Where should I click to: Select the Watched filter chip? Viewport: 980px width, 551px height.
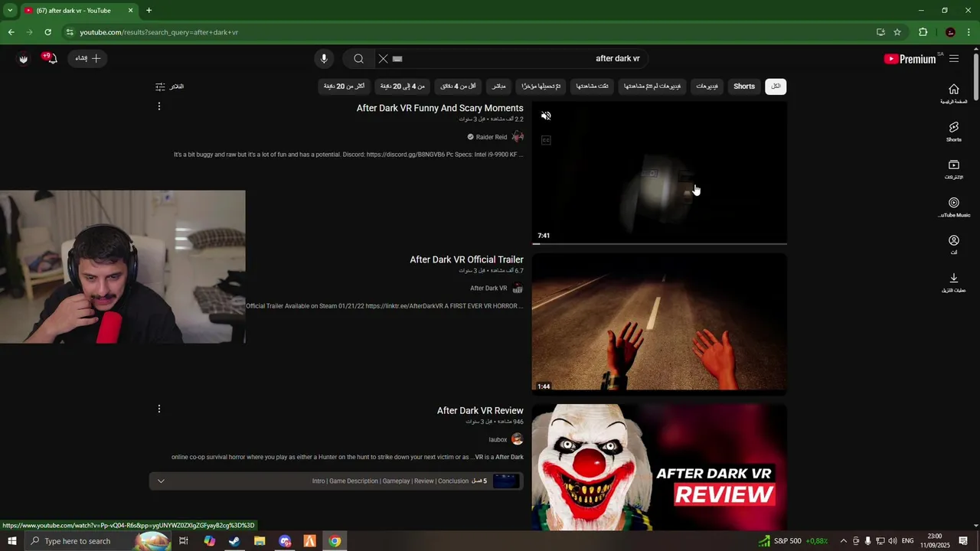[x=592, y=86]
